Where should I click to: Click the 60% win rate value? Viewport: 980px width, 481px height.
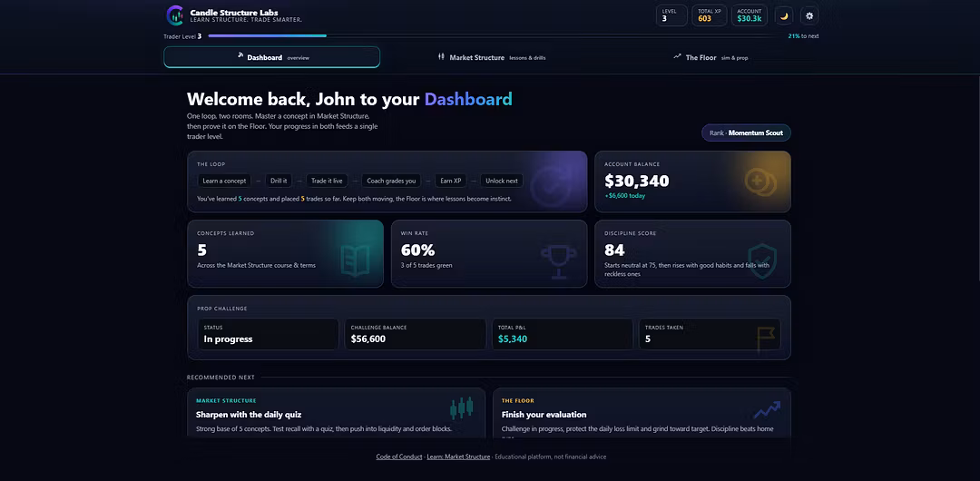pyautogui.click(x=417, y=250)
